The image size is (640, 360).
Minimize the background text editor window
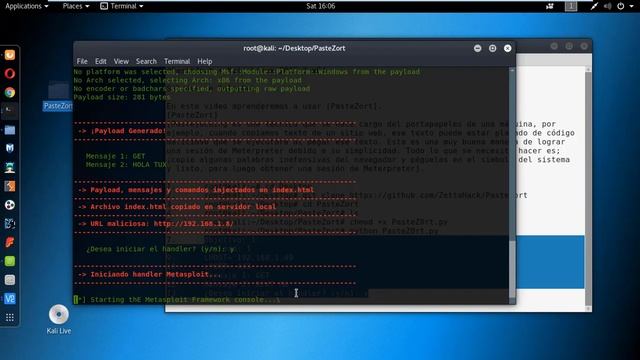[x=554, y=46]
